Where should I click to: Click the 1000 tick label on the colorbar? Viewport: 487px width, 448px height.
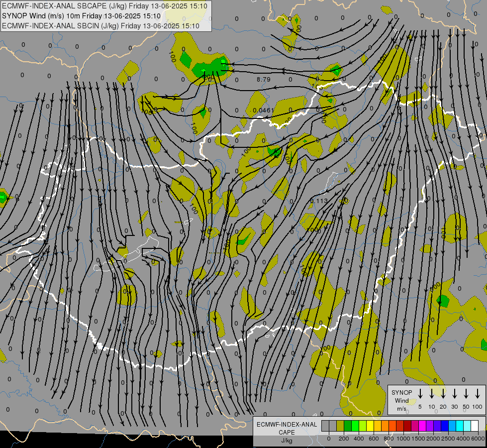pyautogui.click(x=403, y=439)
